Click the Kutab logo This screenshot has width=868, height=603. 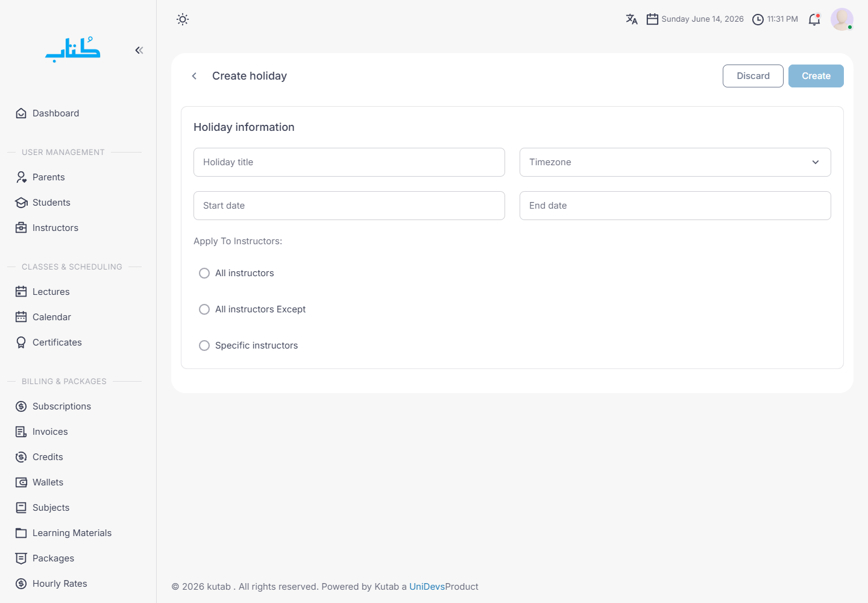(73, 49)
